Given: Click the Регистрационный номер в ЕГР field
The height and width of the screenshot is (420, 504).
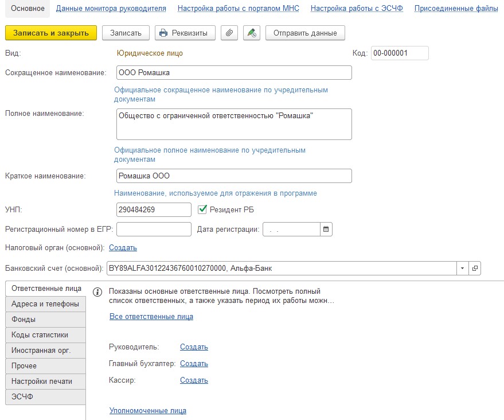Looking at the screenshot, I should point(154,230).
